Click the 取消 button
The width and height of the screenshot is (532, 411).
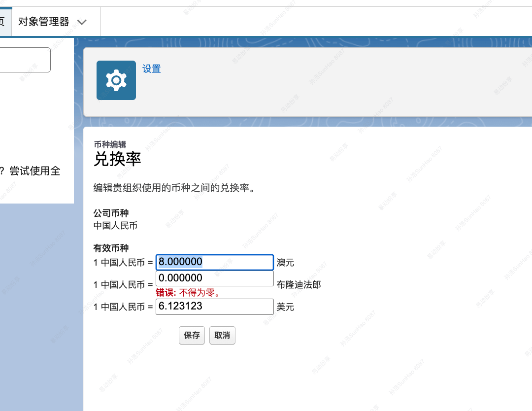[x=222, y=335]
